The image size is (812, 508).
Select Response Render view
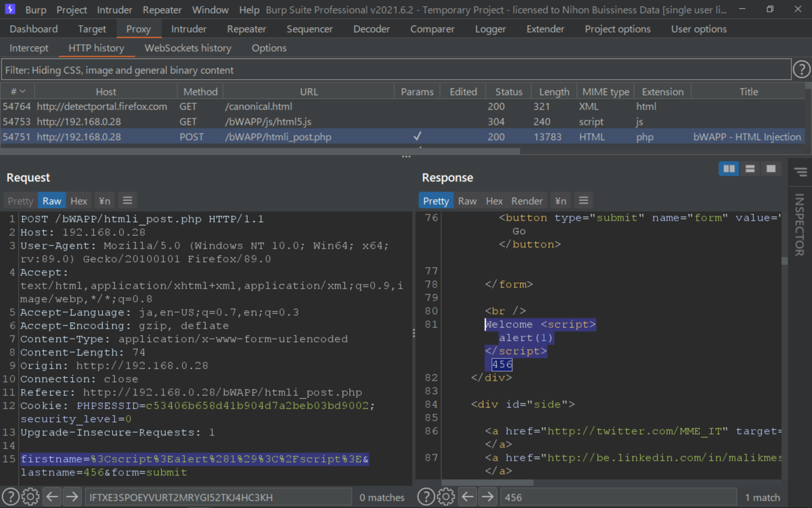coord(527,200)
